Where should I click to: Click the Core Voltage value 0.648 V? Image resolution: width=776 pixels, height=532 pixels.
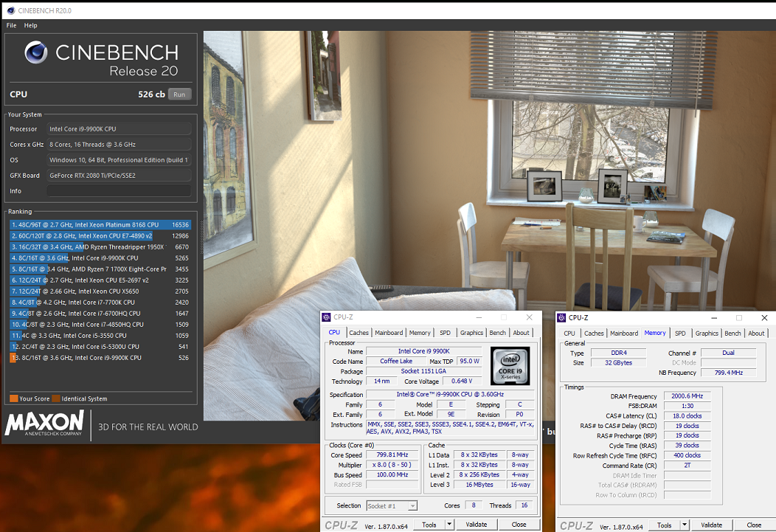[462, 381]
